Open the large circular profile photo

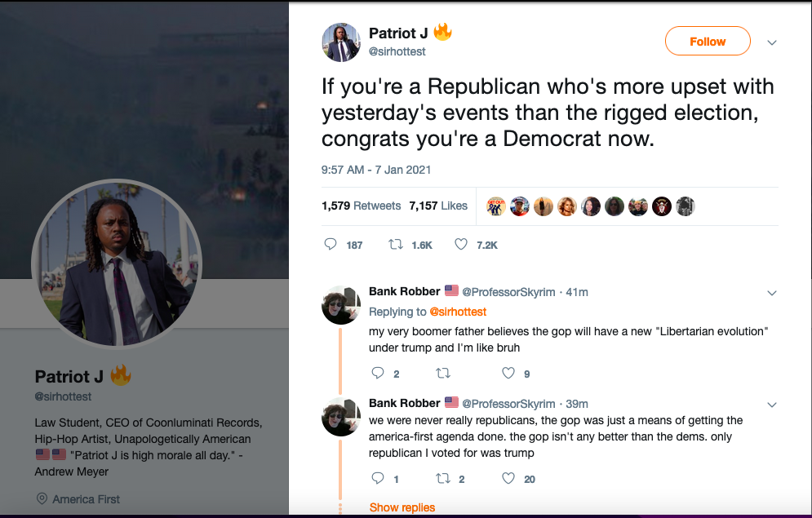(x=115, y=263)
